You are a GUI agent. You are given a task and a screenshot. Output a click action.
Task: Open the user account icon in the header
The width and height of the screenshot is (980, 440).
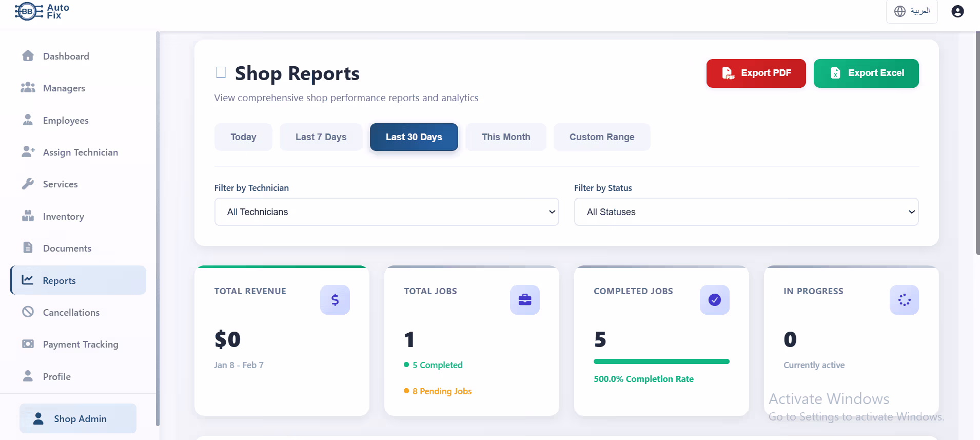[957, 11]
